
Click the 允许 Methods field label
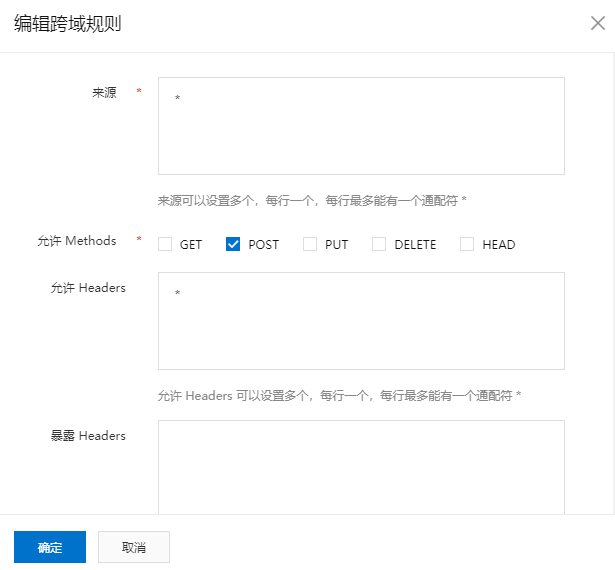point(77,240)
